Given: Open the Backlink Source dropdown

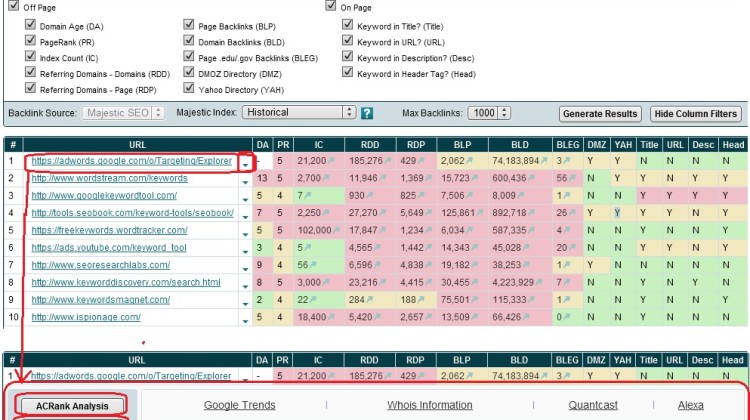Looking at the screenshot, I should [123, 113].
